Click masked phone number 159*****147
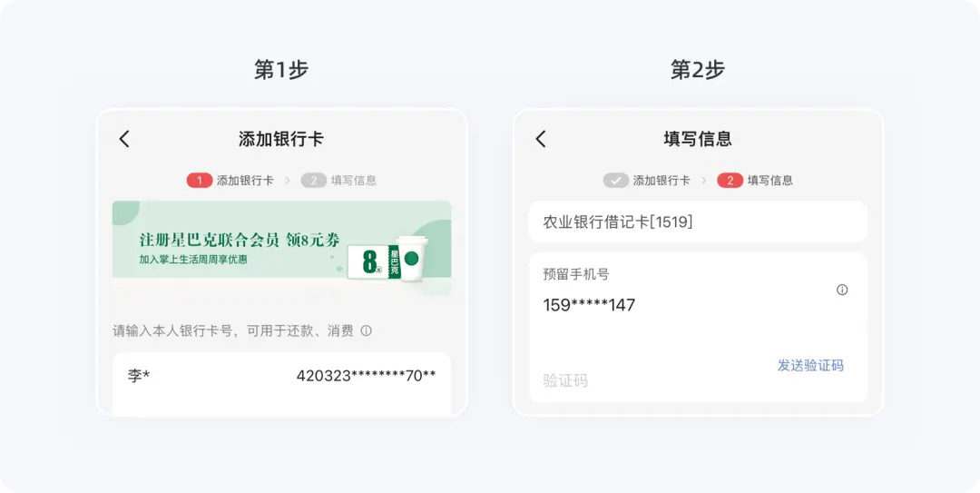The image size is (980, 493). coord(589,305)
